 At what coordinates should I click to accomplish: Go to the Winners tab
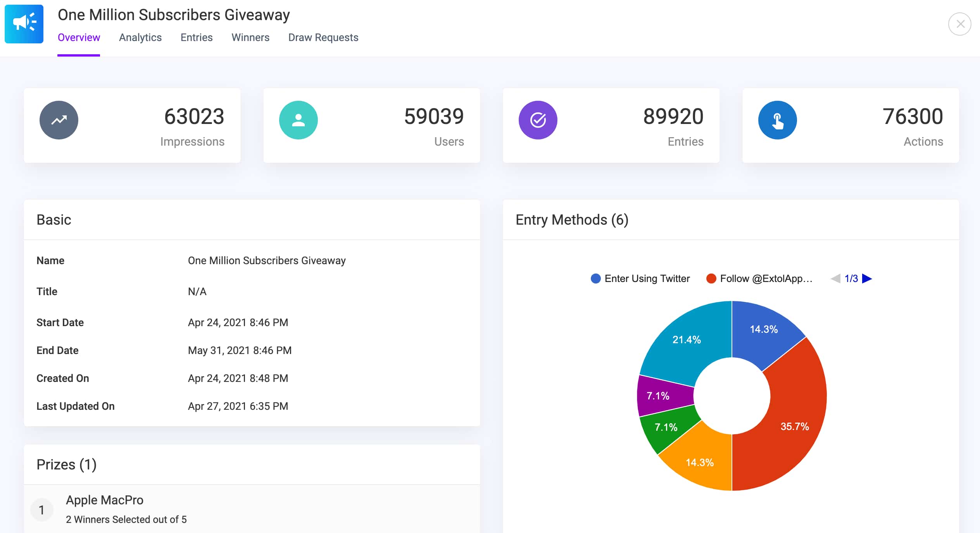click(x=250, y=37)
